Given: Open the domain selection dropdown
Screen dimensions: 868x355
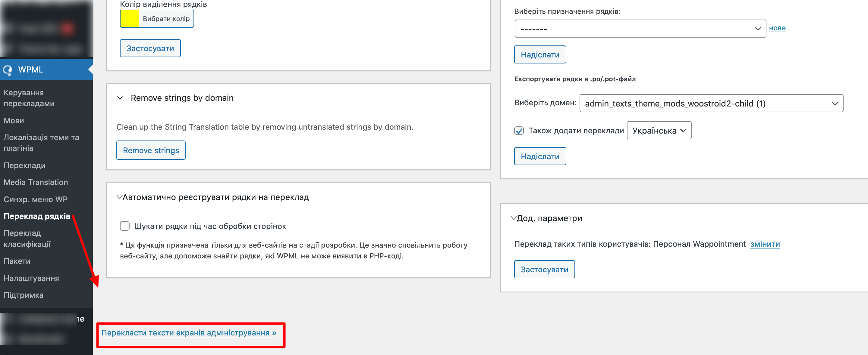Looking at the screenshot, I should click(711, 103).
